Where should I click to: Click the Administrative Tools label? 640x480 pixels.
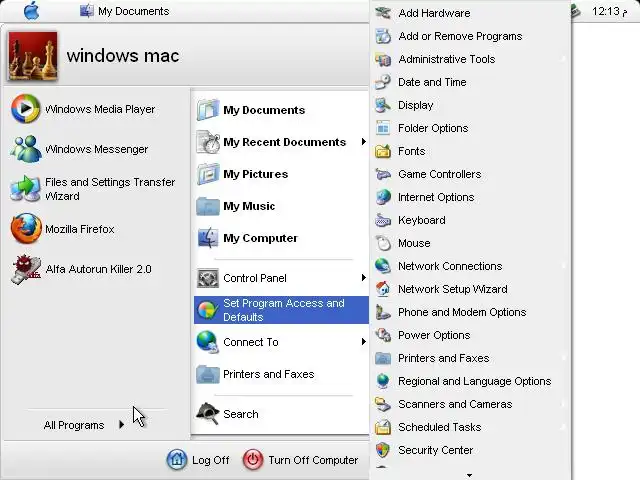447,59
